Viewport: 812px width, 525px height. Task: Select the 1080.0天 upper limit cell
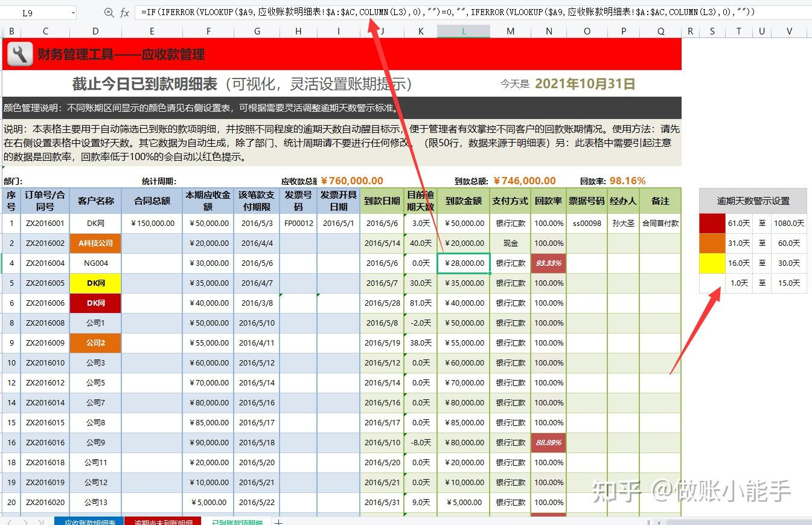click(789, 224)
